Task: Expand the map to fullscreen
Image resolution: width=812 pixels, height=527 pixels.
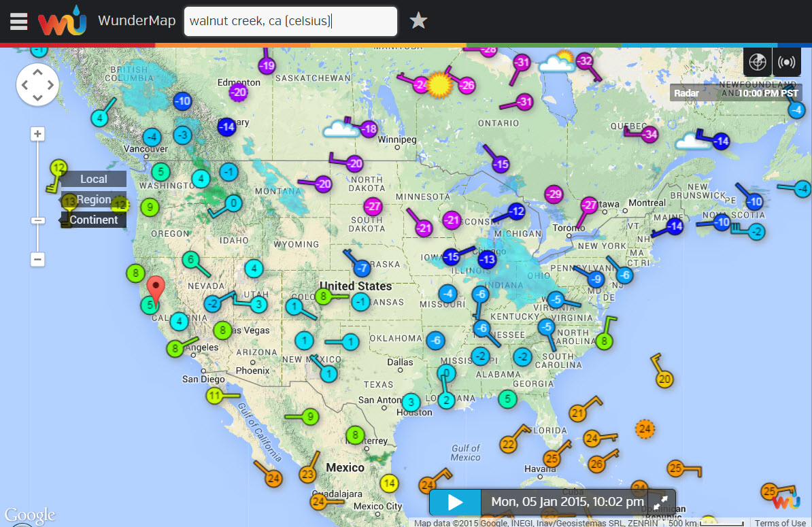Action: click(660, 503)
